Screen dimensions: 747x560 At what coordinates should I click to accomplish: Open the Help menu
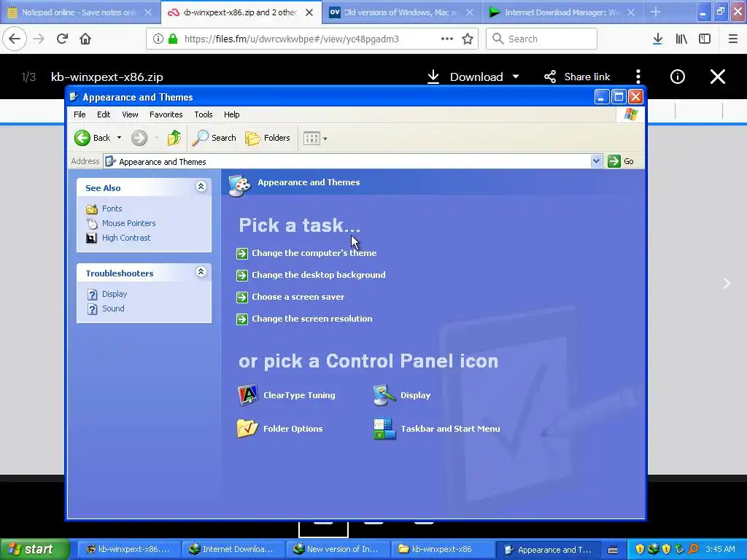click(231, 114)
